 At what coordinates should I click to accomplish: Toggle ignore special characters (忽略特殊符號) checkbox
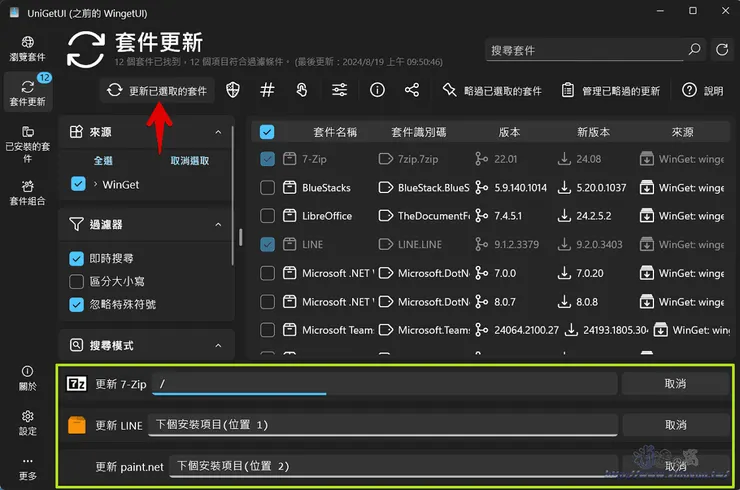[x=76, y=304]
